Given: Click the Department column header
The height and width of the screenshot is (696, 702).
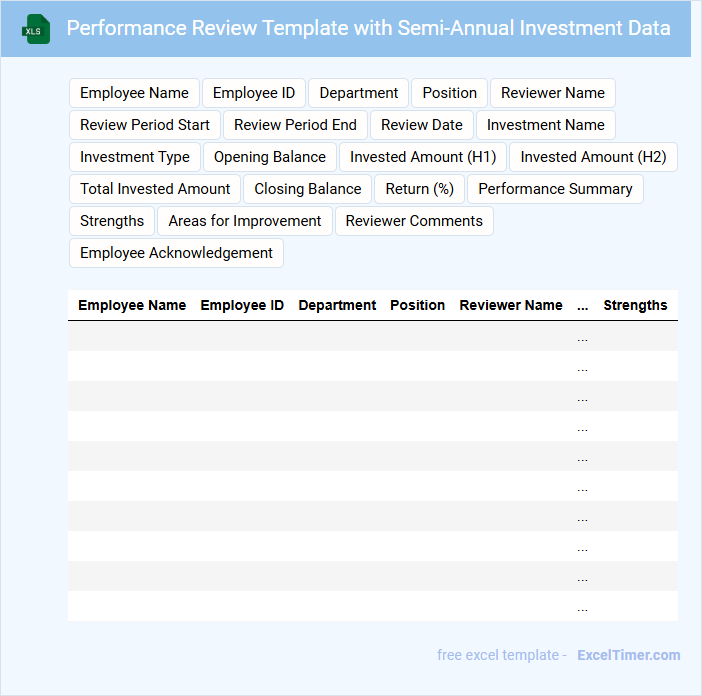Looking at the screenshot, I should [x=337, y=305].
